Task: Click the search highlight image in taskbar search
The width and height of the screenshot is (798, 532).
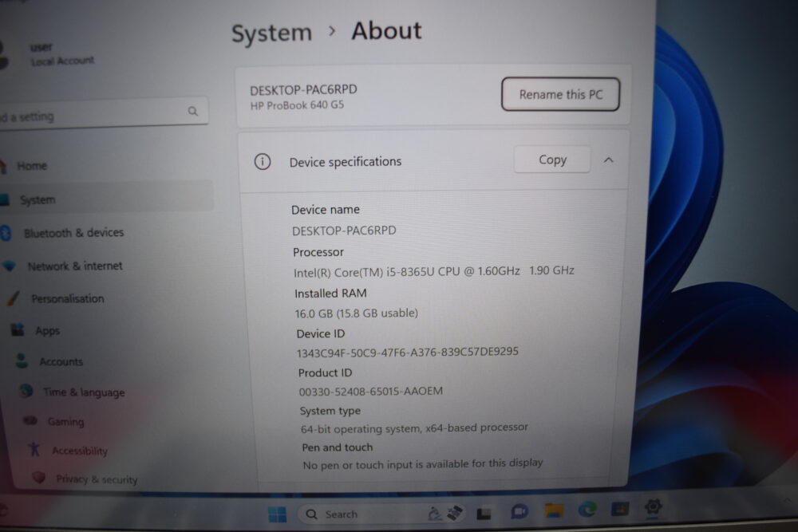Action: pyautogui.click(x=445, y=513)
